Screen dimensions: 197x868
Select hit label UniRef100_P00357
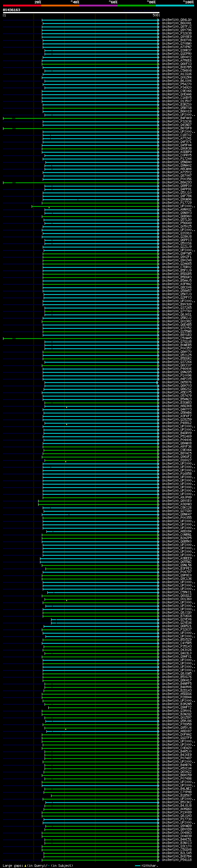[176, 349]
